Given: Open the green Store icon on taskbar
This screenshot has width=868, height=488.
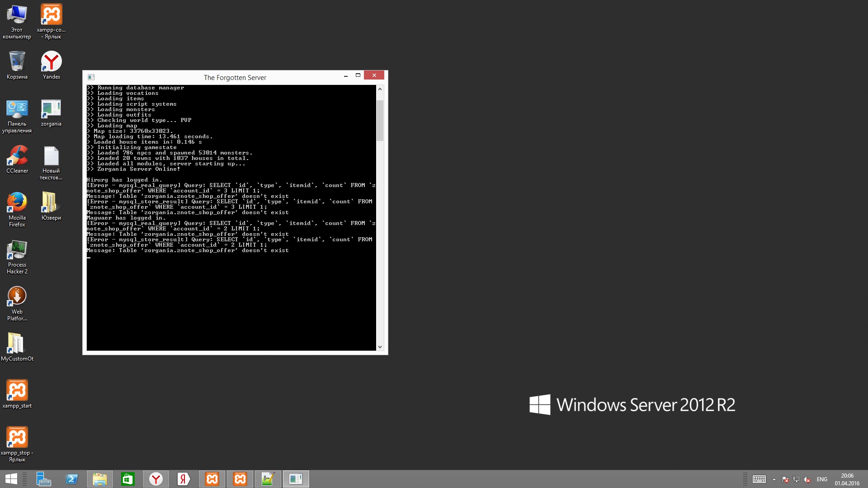Looking at the screenshot, I should [x=127, y=479].
